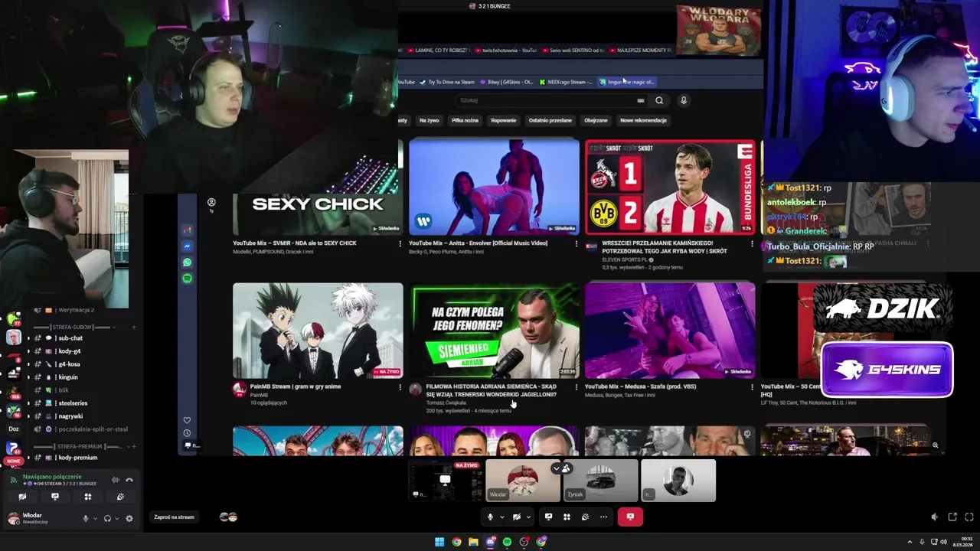The width and height of the screenshot is (980, 551).
Task: Open more options for SVMIR NDA mix
Action: click(400, 243)
